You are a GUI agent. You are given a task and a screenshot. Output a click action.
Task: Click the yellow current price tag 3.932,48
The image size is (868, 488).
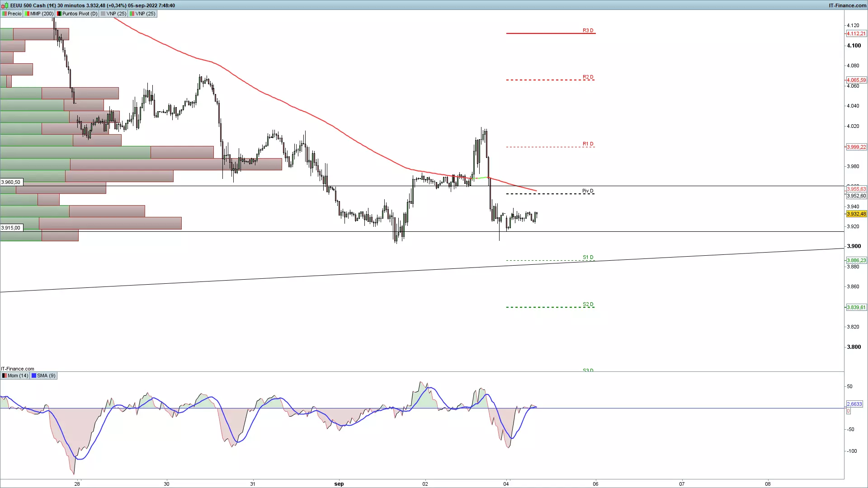856,214
